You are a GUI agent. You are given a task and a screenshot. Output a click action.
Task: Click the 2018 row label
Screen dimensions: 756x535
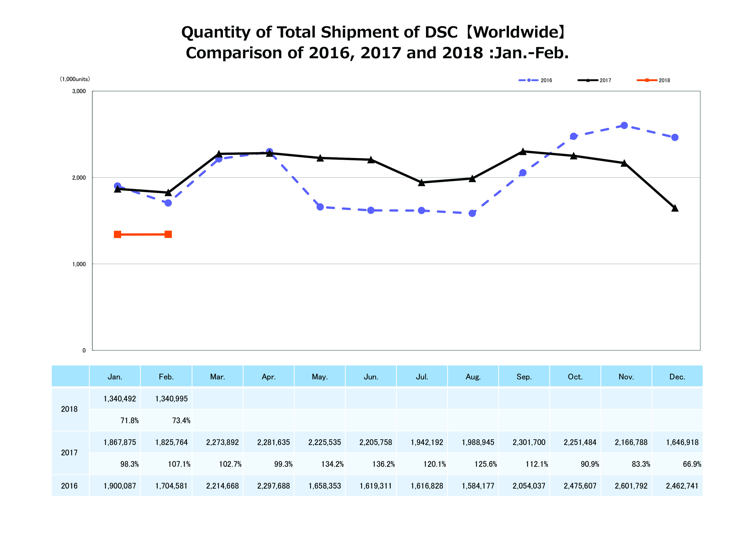tap(69, 409)
